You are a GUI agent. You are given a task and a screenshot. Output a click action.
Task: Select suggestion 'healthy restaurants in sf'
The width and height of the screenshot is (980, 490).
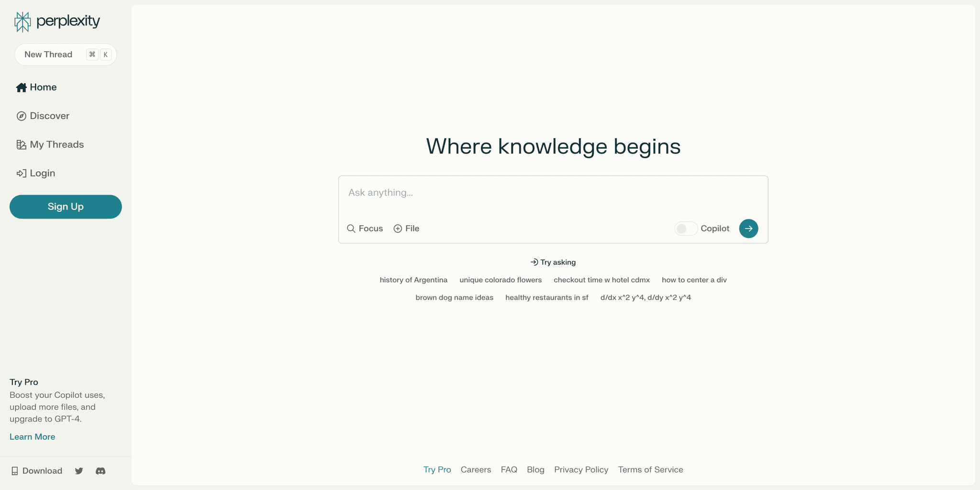[x=547, y=298]
